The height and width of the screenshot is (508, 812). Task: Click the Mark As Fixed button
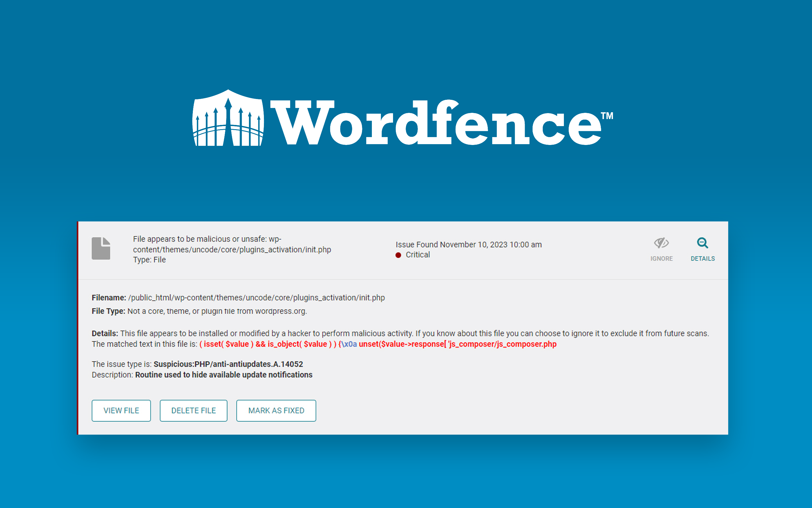pyautogui.click(x=276, y=410)
